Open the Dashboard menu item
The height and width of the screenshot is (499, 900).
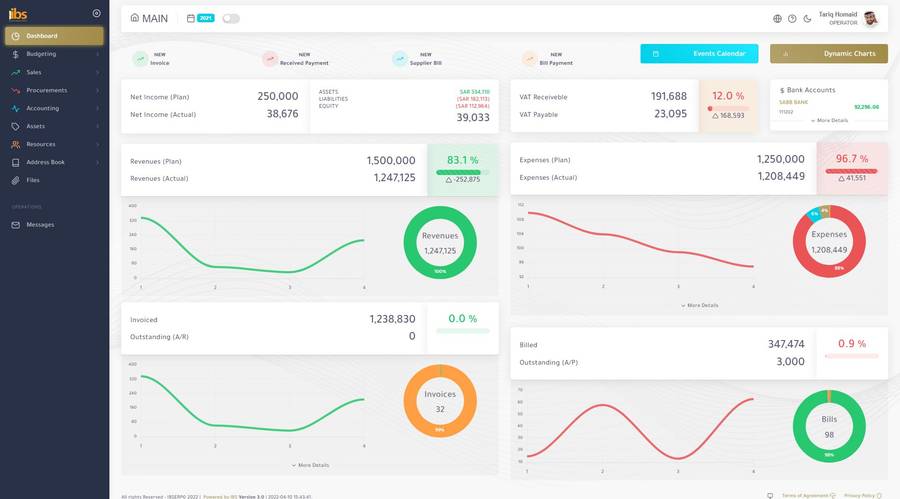coord(54,36)
